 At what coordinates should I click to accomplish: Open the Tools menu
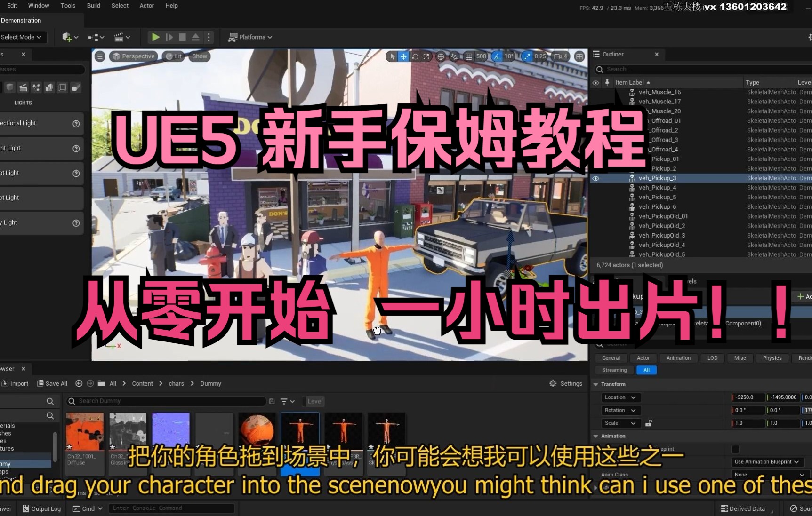[68, 6]
